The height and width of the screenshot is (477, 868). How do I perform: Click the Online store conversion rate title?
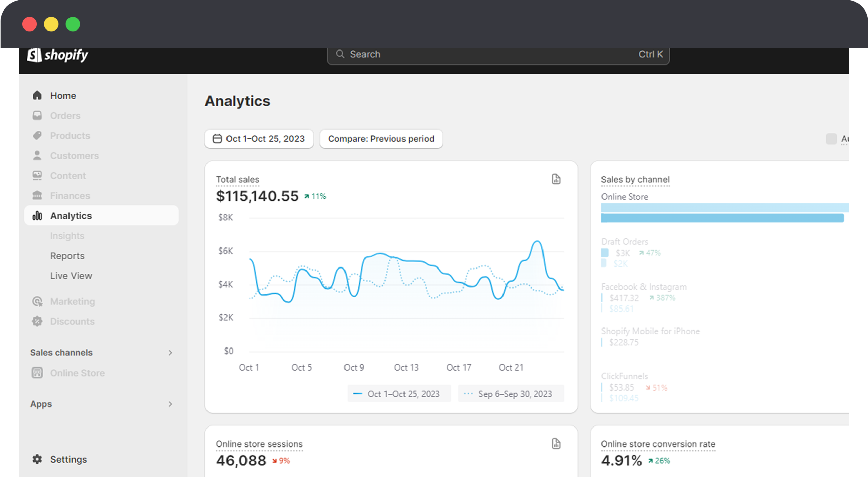(x=658, y=444)
